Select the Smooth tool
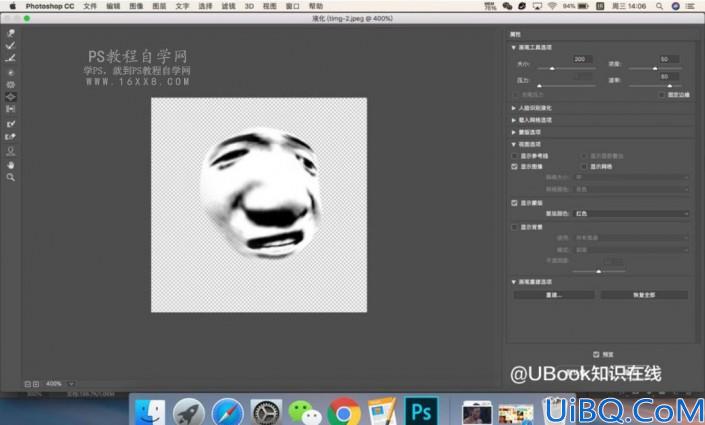 point(11,58)
